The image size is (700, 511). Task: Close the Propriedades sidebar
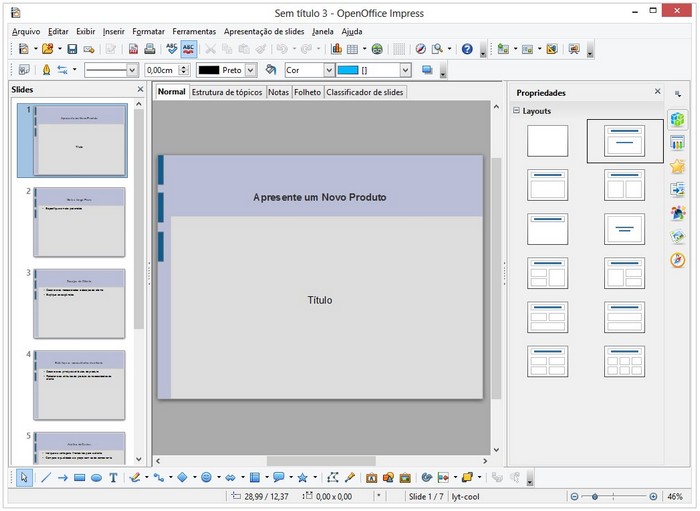[657, 91]
